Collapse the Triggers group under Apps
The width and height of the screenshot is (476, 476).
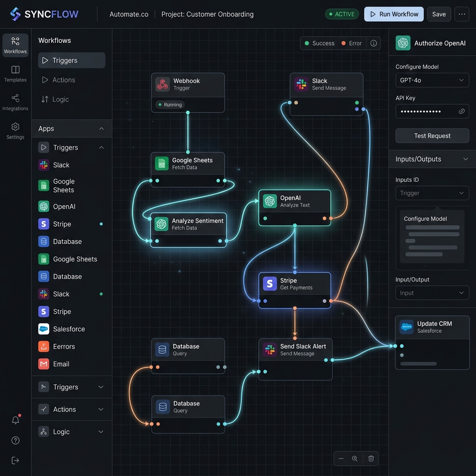pyautogui.click(x=101, y=147)
